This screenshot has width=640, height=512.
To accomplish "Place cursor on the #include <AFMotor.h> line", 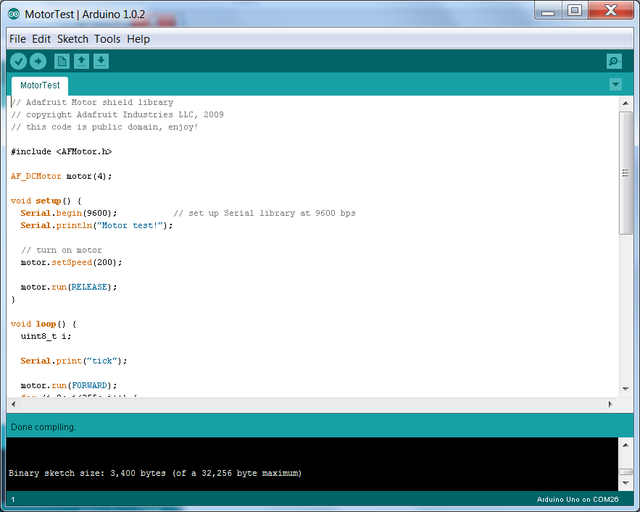I will click(x=62, y=151).
